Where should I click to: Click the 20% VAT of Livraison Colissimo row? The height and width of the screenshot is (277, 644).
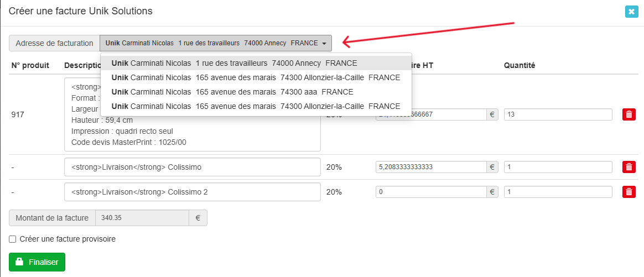pyautogui.click(x=334, y=167)
